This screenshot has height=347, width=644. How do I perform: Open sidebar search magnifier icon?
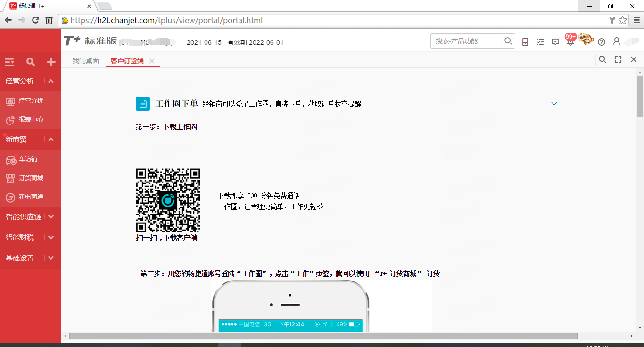(31, 62)
